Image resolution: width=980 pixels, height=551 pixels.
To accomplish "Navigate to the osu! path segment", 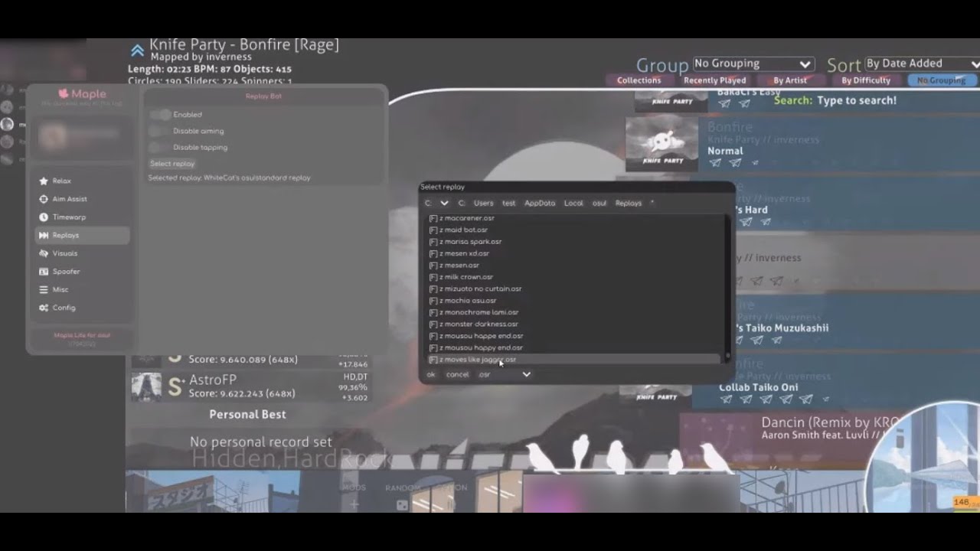I will [x=599, y=204].
